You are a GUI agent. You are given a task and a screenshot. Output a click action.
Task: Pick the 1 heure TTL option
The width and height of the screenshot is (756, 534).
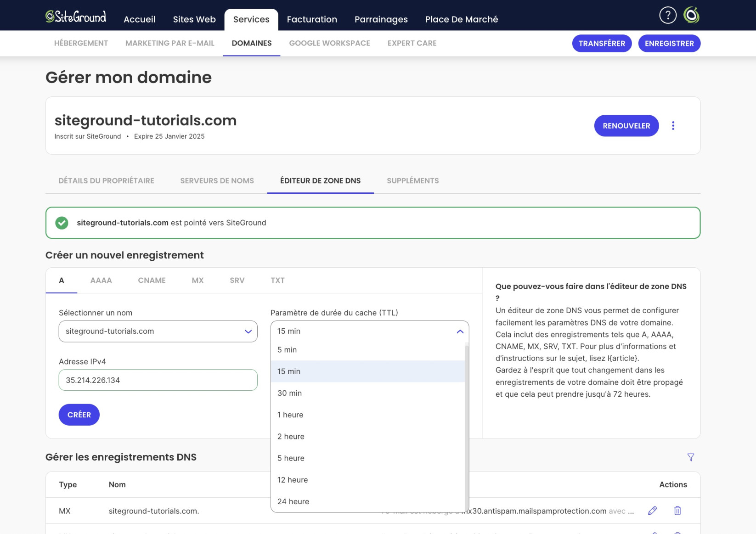click(x=368, y=415)
